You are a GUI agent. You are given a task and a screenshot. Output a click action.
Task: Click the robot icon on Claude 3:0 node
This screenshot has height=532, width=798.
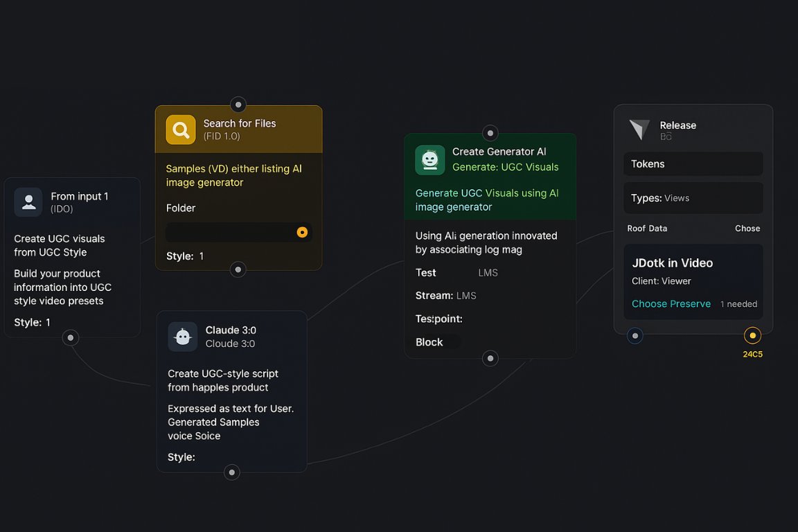pos(183,337)
